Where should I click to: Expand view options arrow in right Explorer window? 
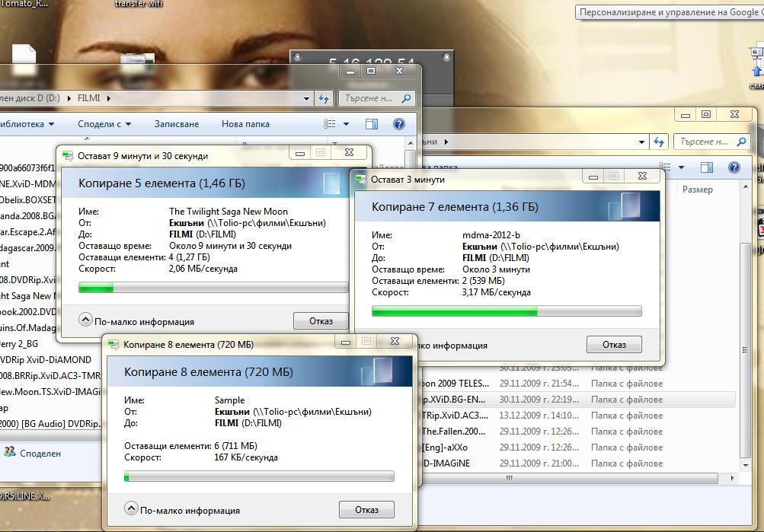tap(681, 167)
